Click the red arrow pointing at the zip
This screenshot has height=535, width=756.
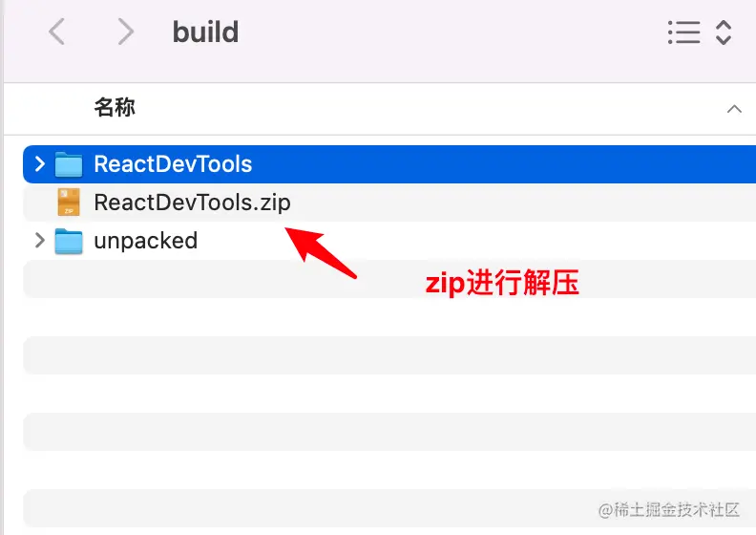click(323, 250)
